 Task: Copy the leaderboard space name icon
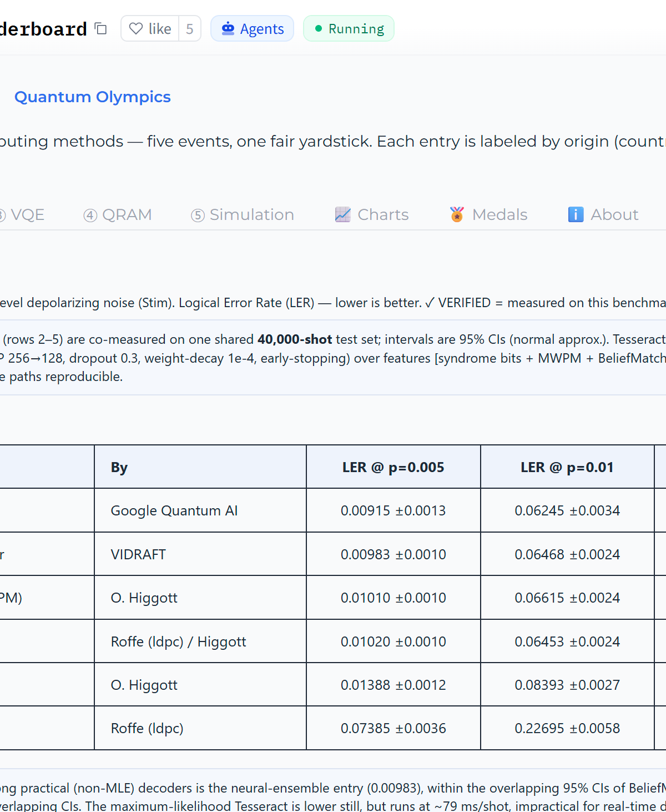(x=100, y=28)
